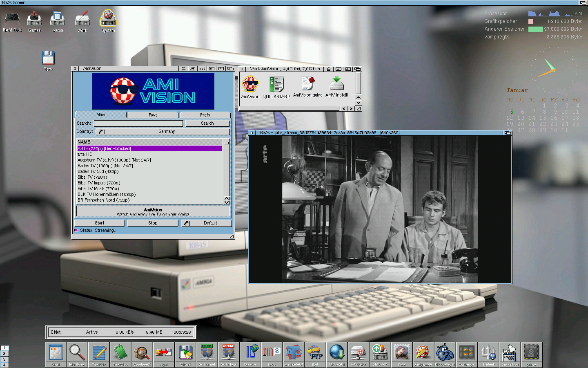The width and height of the screenshot is (588, 368).
Task: Click the Work:AmiVision window scroll-left arrow
Action: pyautogui.click(x=344, y=109)
